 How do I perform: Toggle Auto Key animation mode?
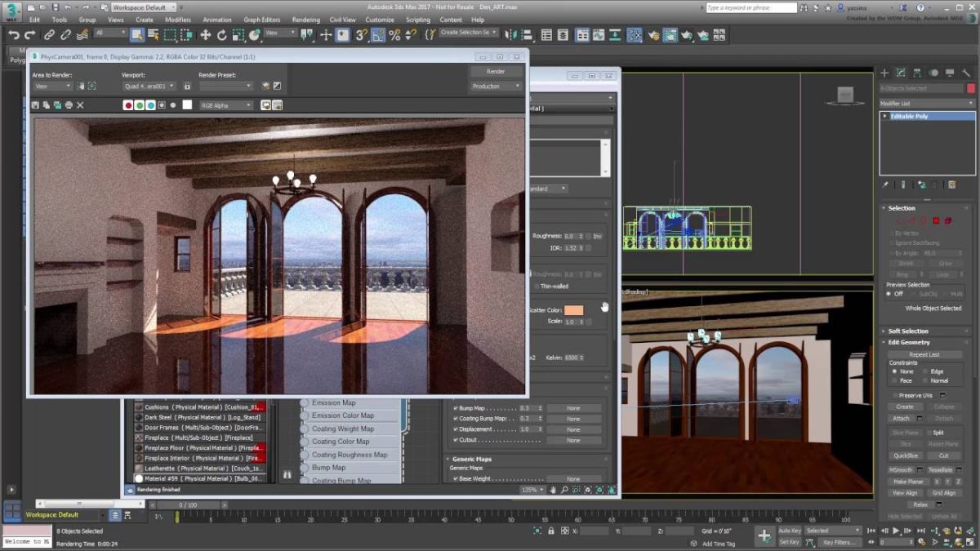click(790, 530)
